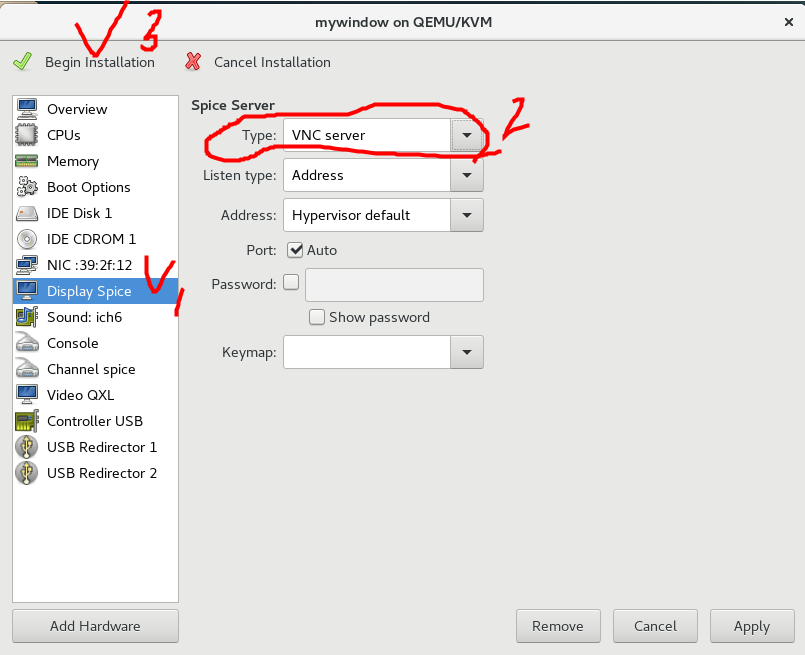
Task: Tick the Show password checkbox
Action: point(317,317)
